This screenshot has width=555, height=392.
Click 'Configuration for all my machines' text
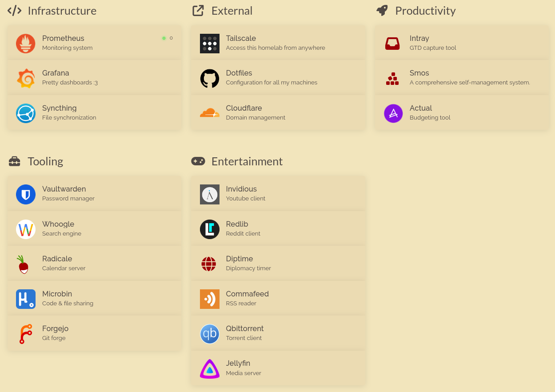[272, 83]
